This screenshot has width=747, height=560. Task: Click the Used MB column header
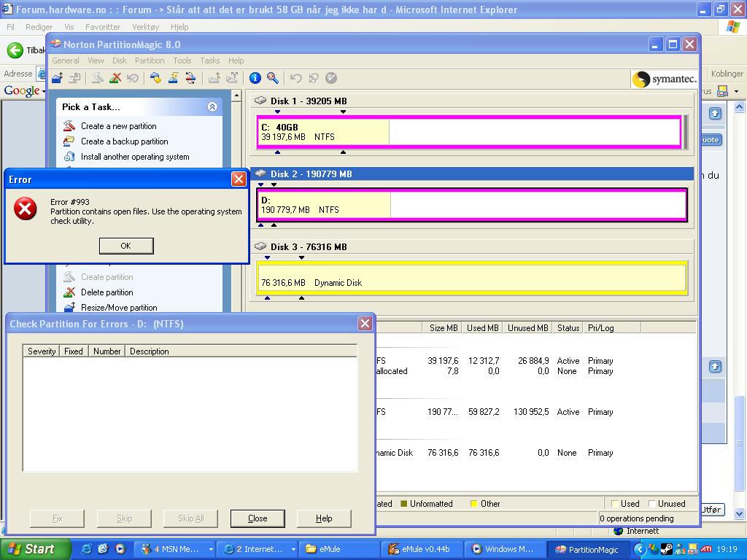482,327
